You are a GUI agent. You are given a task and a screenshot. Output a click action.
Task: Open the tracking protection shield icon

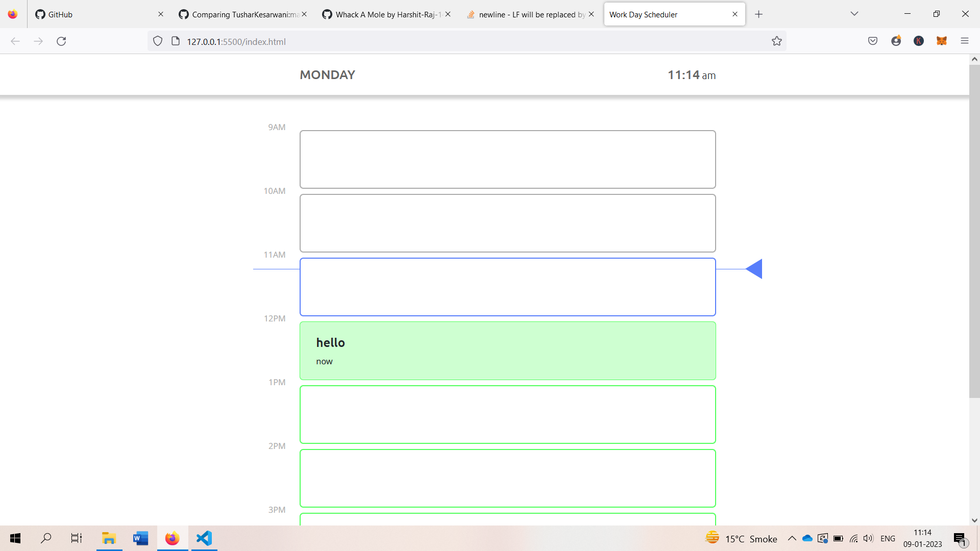click(158, 41)
